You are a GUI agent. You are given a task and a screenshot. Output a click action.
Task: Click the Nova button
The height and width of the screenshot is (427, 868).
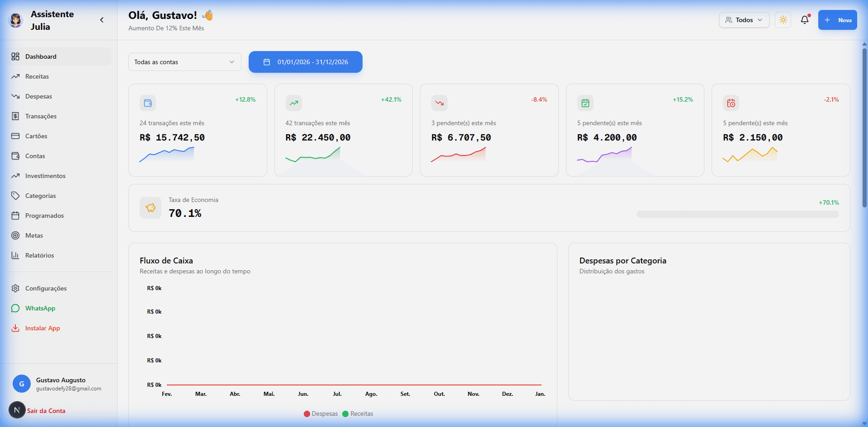pyautogui.click(x=837, y=20)
